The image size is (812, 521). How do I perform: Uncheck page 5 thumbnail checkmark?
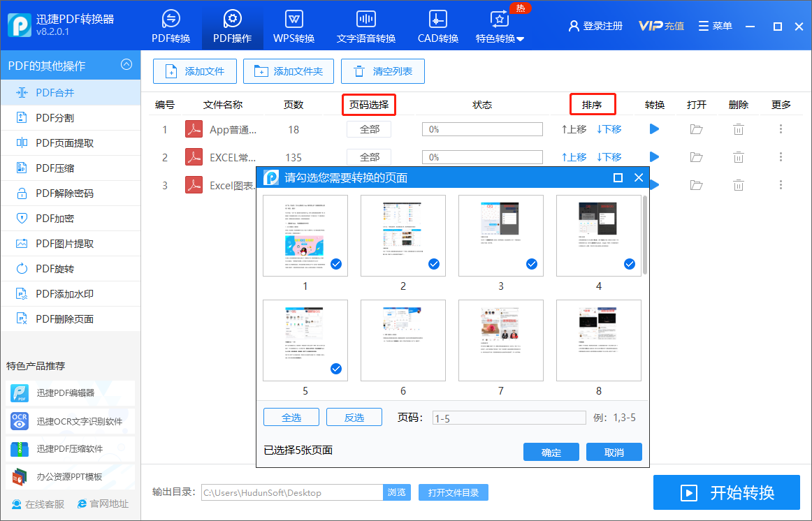click(x=336, y=369)
